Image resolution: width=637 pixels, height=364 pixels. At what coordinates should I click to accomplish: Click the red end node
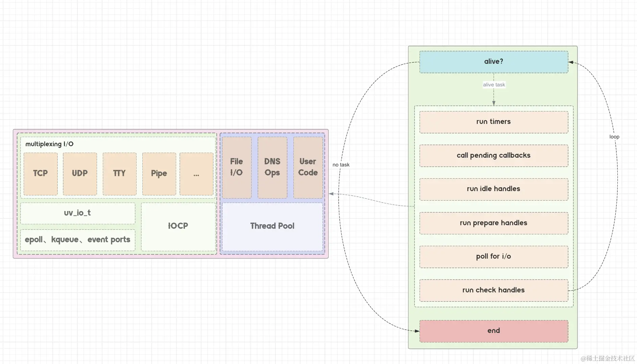point(494,331)
